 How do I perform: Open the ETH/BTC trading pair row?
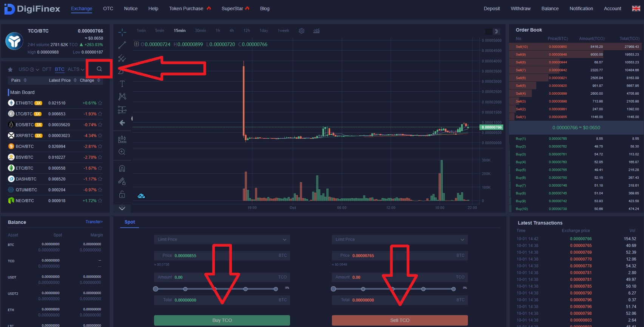coord(55,103)
